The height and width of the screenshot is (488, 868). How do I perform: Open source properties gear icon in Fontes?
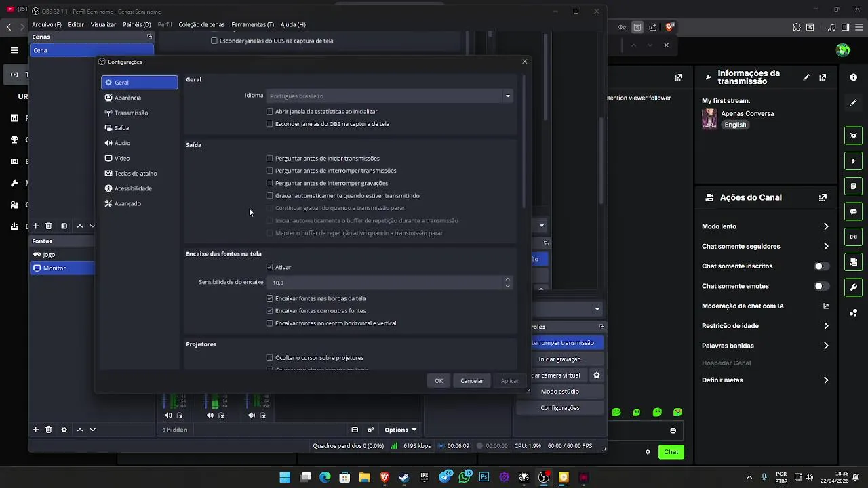(64, 430)
